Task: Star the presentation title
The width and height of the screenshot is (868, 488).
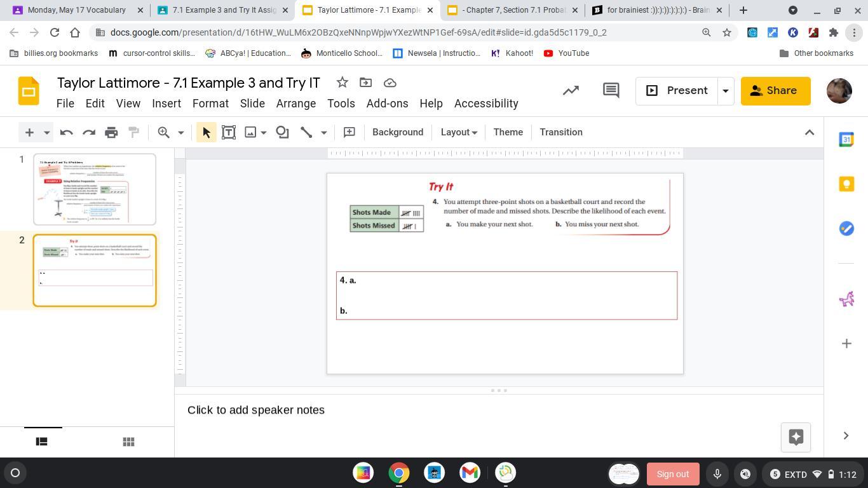Action: 342,83
